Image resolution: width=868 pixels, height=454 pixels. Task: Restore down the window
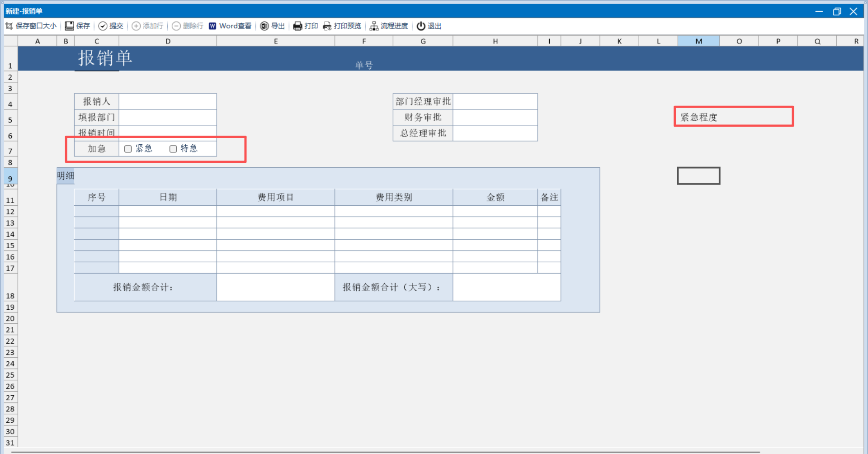pyautogui.click(x=836, y=11)
